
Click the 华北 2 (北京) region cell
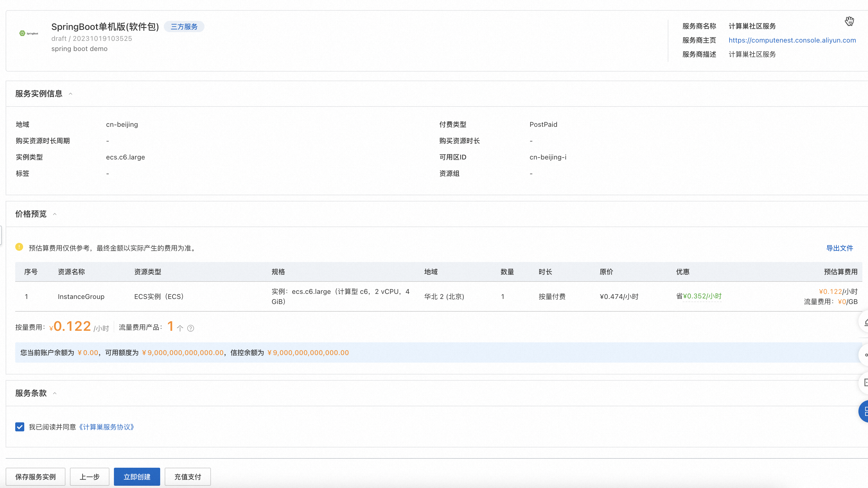pyautogui.click(x=444, y=297)
